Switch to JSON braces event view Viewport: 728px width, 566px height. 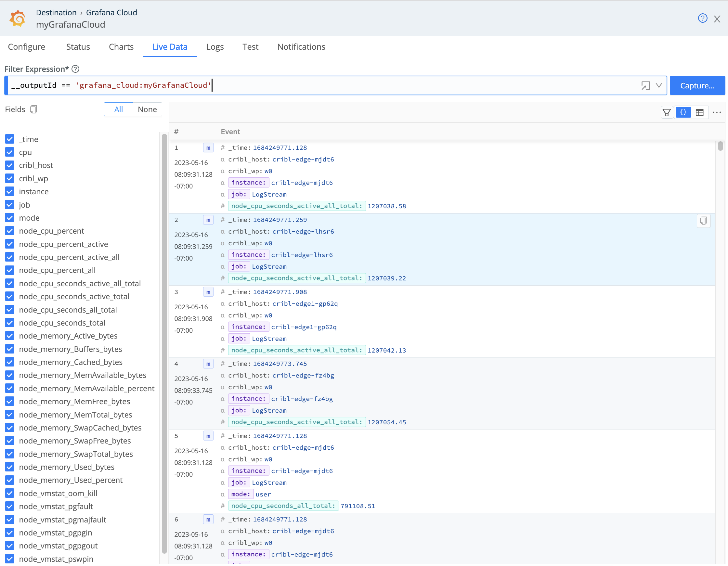point(683,112)
